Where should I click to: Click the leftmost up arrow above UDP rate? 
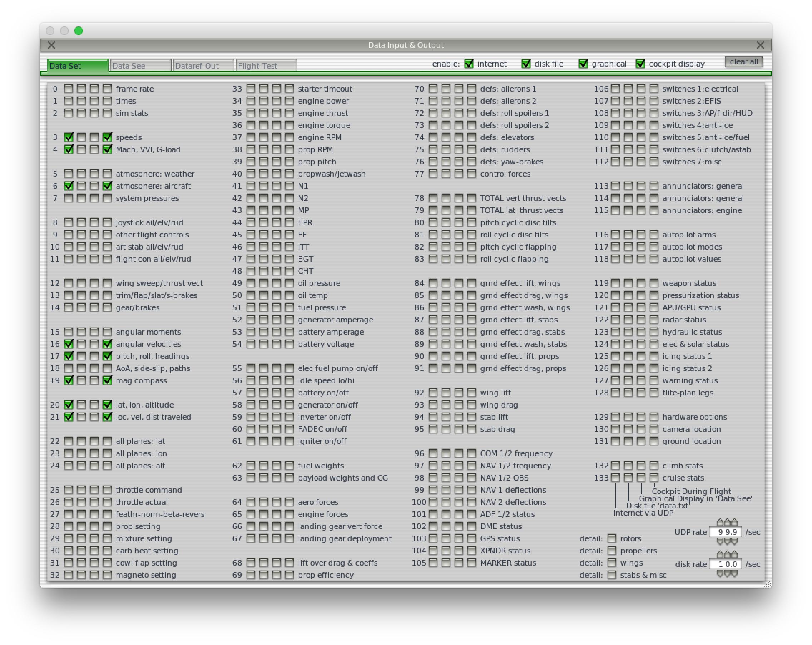point(720,522)
